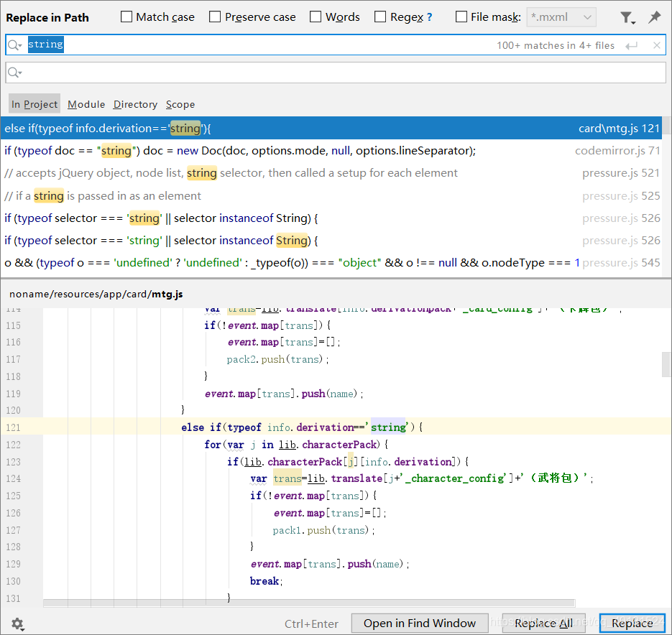
Task: Focus the empty replace text field
Action: pos(336,73)
